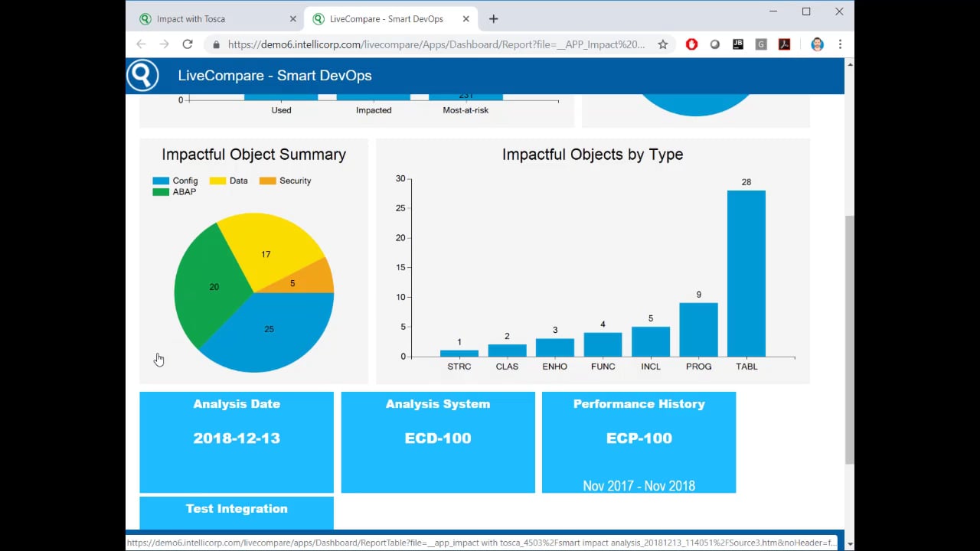Viewport: 980px width, 551px height.
Task: Open Chrome's three-dot menu
Action: (x=840, y=44)
